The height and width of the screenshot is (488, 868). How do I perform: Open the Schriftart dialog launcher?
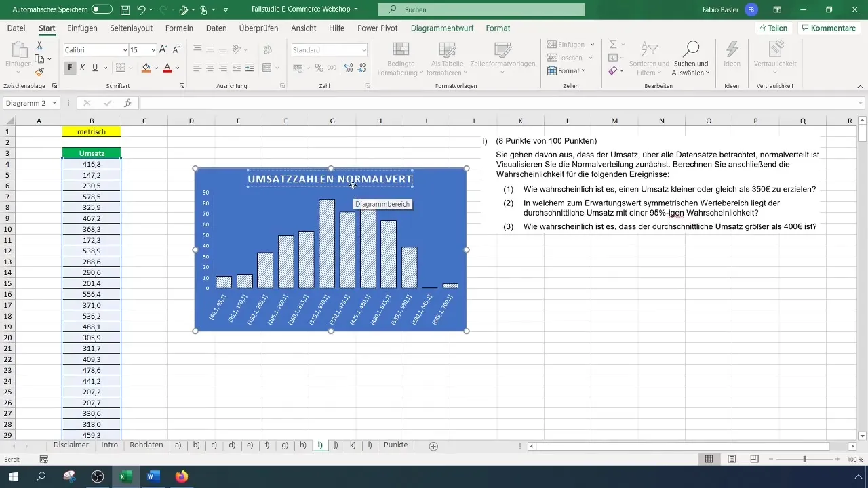(x=182, y=87)
